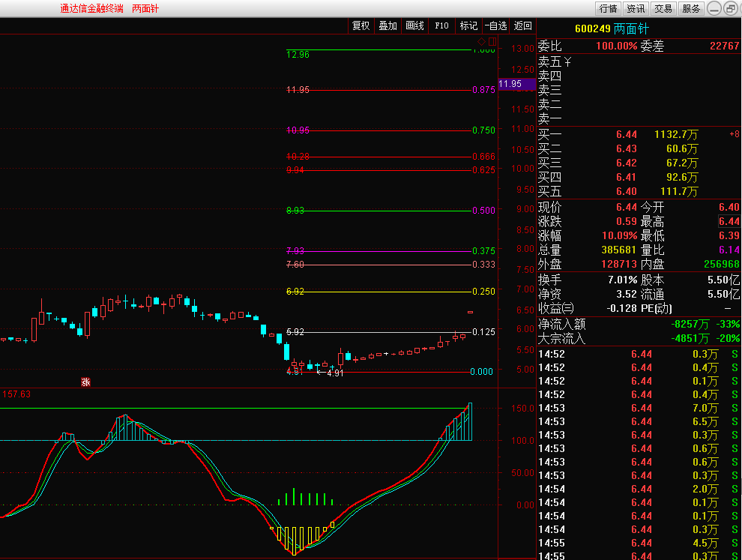The image size is (742, 560).
Task: Click the 委比 value 100.00%
Action: pos(617,46)
